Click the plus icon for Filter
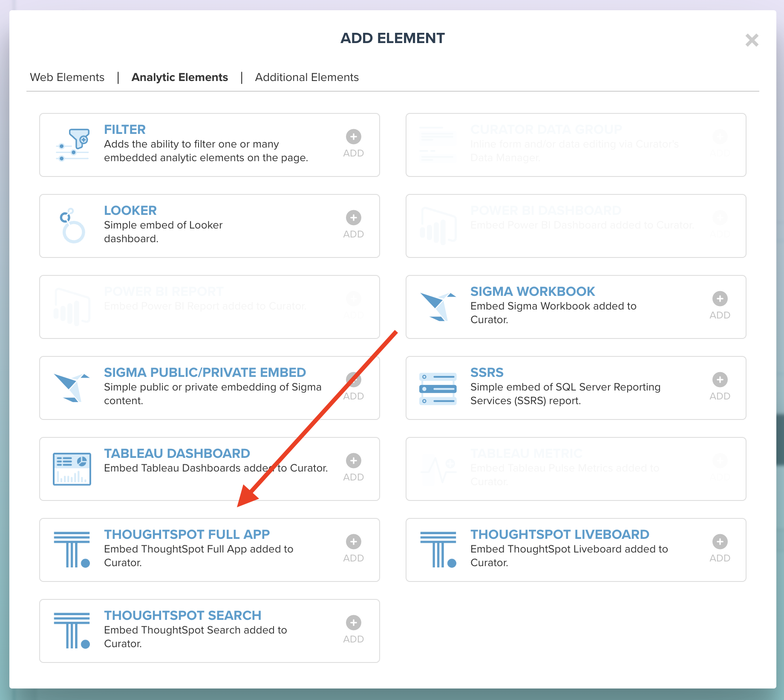The image size is (784, 700). (354, 137)
